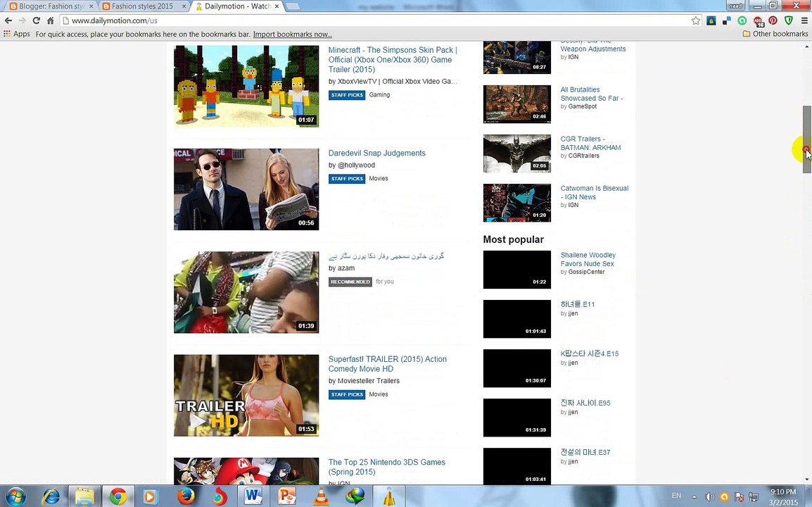Play the Daredevil video thumbnail
The width and height of the screenshot is (812, 507).
(x=246, y=189)
